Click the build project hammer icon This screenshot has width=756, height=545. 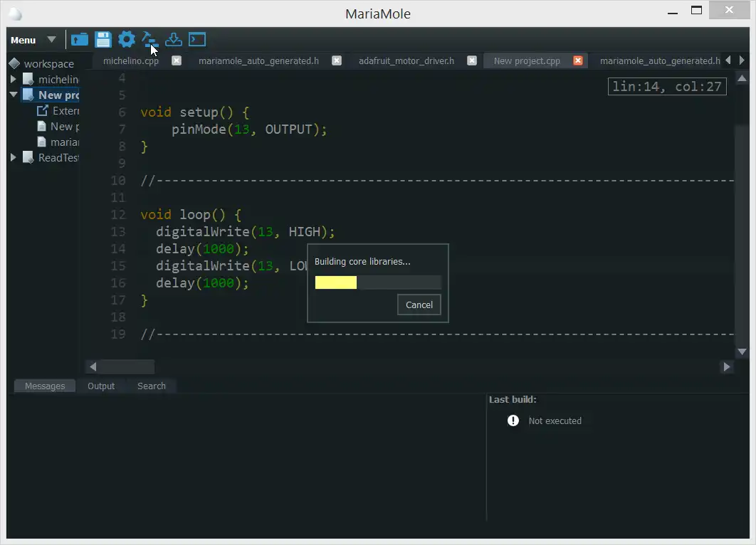point(149,40)
